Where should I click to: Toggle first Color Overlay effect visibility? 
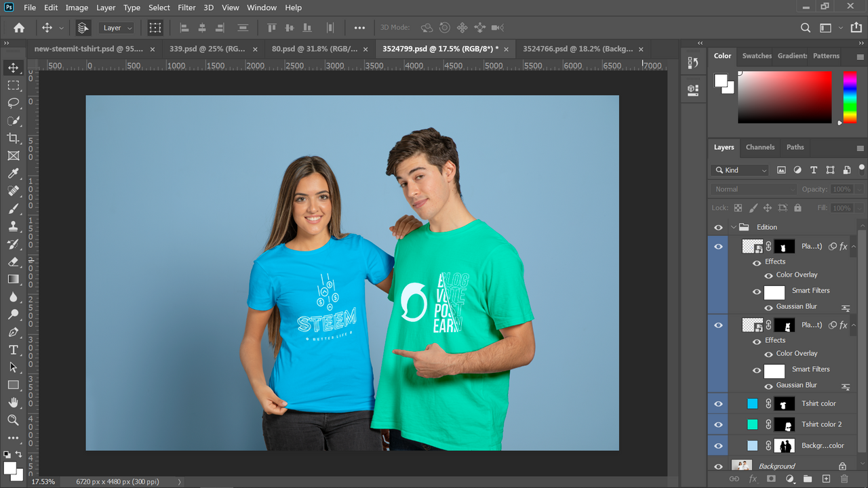tap(768, 275)
